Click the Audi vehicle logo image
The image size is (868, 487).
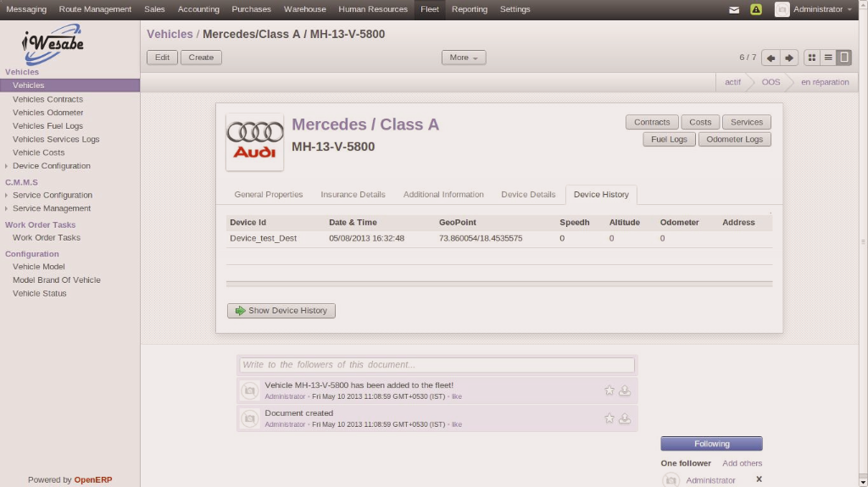pyautogui.click(x=255, y=141)
